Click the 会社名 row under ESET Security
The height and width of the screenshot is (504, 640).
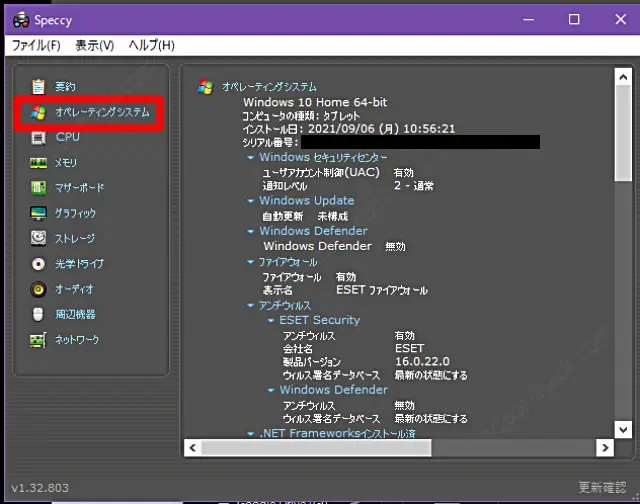pos(353,349)
